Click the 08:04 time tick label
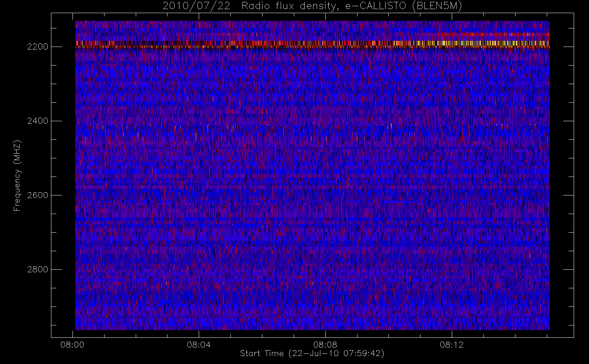 tap(199, 345)
